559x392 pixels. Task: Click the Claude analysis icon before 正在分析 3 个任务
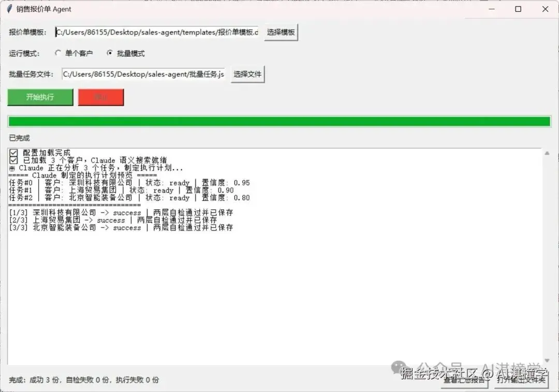(11, 167)
